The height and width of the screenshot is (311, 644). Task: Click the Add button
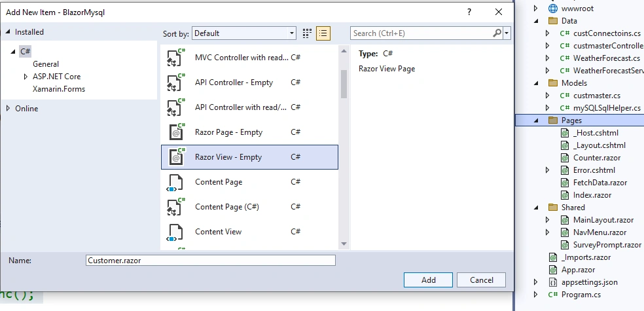point(429,280)
